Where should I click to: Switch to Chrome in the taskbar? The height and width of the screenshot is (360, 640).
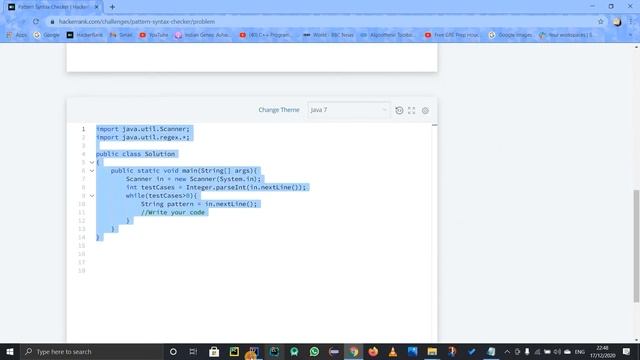coord(353,351)
